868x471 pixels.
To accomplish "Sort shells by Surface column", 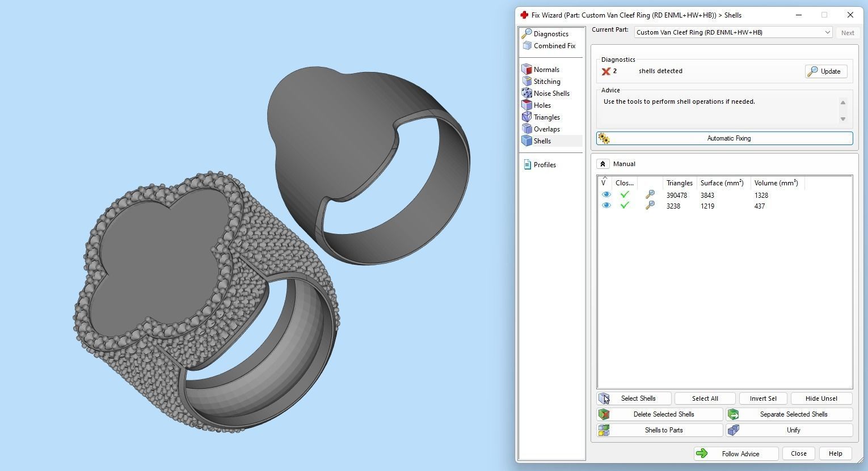I will [x=722, y=183].
